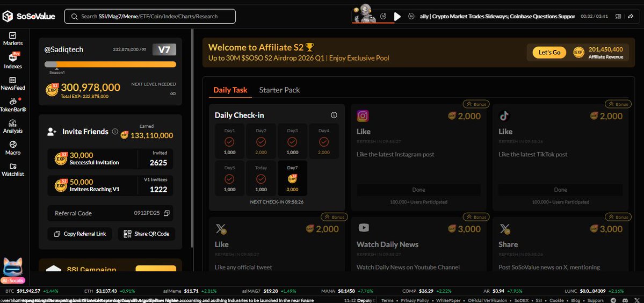Screen dimensions: 644x303
Task: Focus the SSI/Mag7/Meme search field
Action: (x=150, y=17)
